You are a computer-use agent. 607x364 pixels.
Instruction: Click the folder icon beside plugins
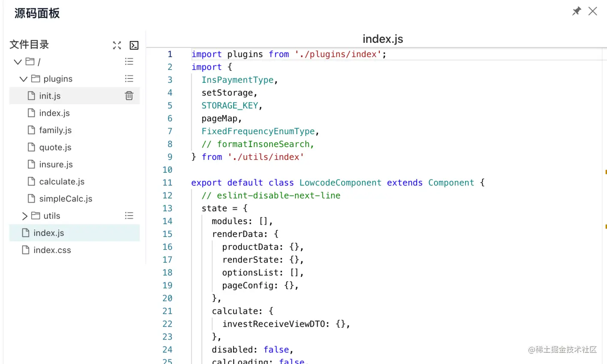(x=36, y=79)
